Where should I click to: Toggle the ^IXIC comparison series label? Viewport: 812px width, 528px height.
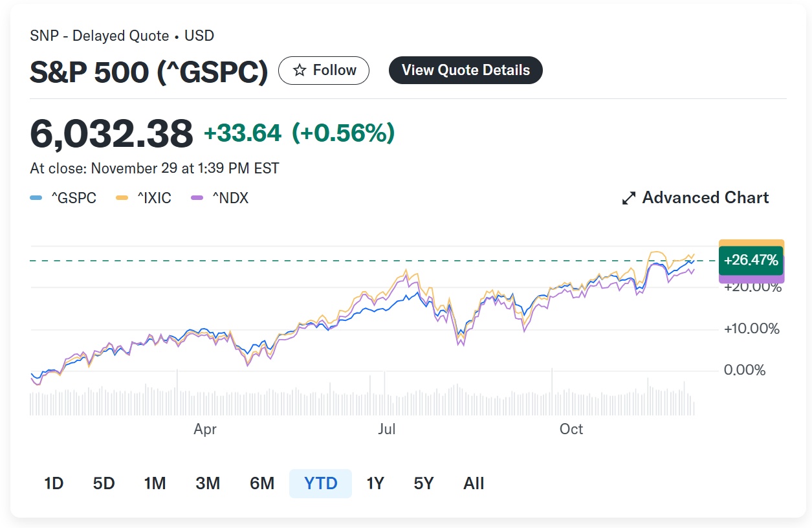pos(154,198)
